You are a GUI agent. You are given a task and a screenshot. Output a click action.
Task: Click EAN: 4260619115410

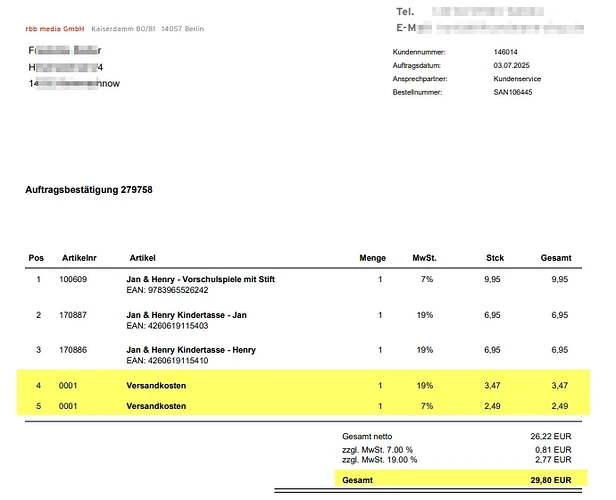(167, 361)
